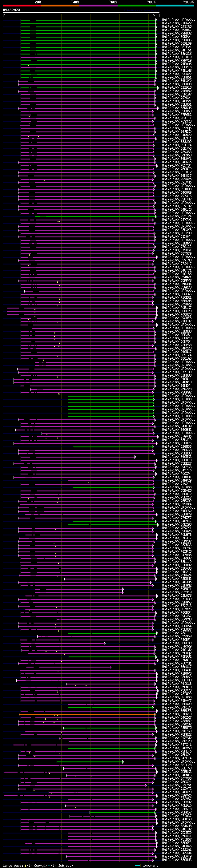Viewport: 197px width, 868px height.
Task: Click text UniRef100_A1SXX4
Action: pyautogui.click(x=177, y=504)
